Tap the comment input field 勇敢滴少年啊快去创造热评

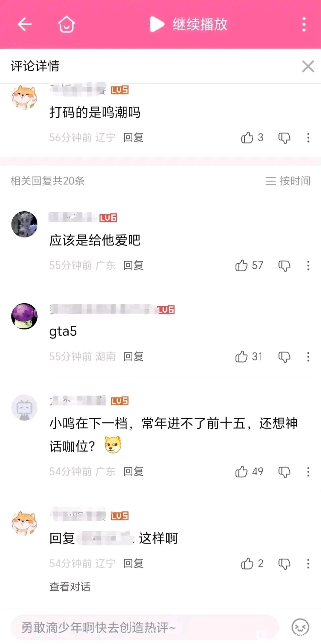(x=145, y=627)
